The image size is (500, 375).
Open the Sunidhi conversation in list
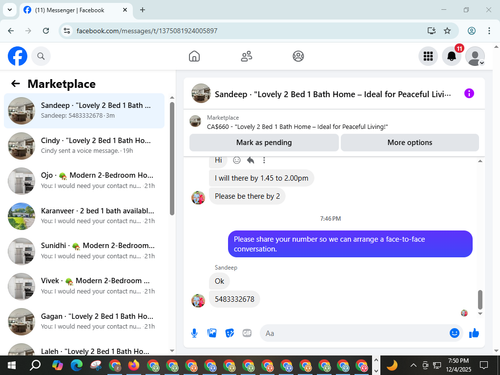tap(84, 251)
